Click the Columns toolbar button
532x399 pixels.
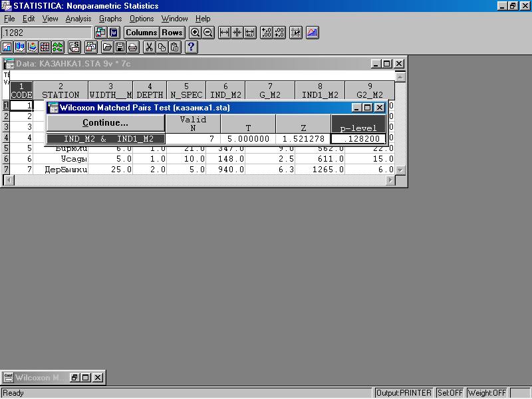click(x=142, y=33)
